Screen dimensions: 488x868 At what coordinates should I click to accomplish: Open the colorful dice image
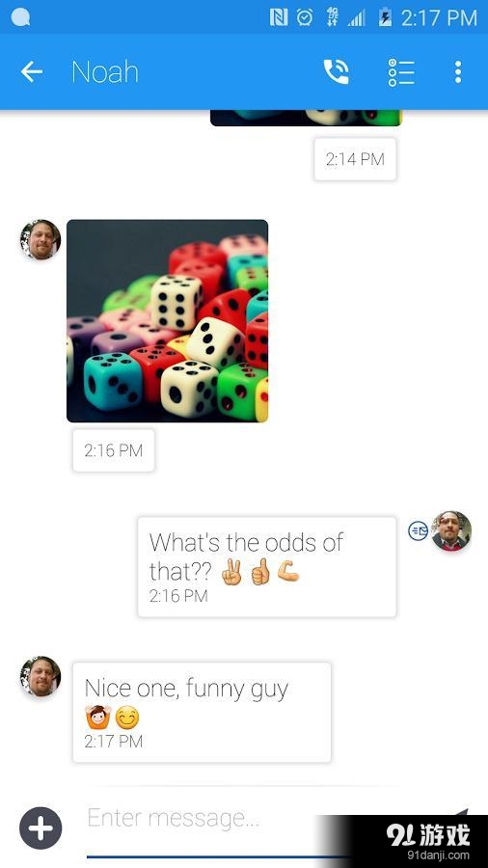click(167, 320)
